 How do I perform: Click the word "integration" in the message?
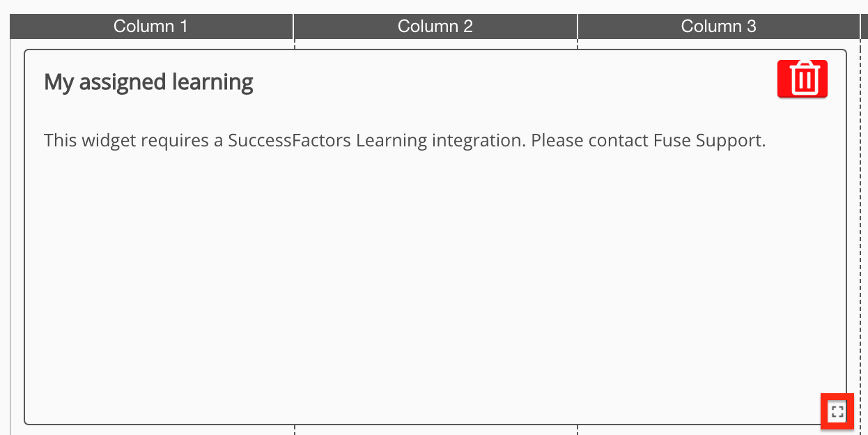477,141
